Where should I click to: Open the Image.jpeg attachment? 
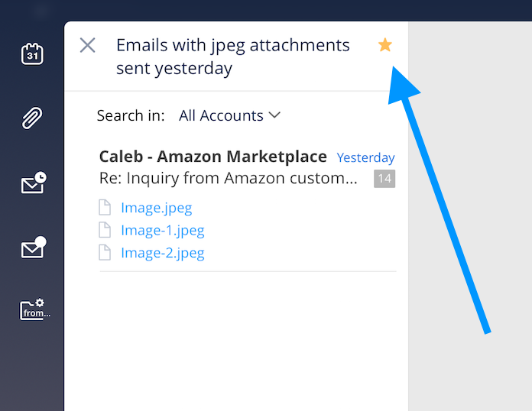156,207
